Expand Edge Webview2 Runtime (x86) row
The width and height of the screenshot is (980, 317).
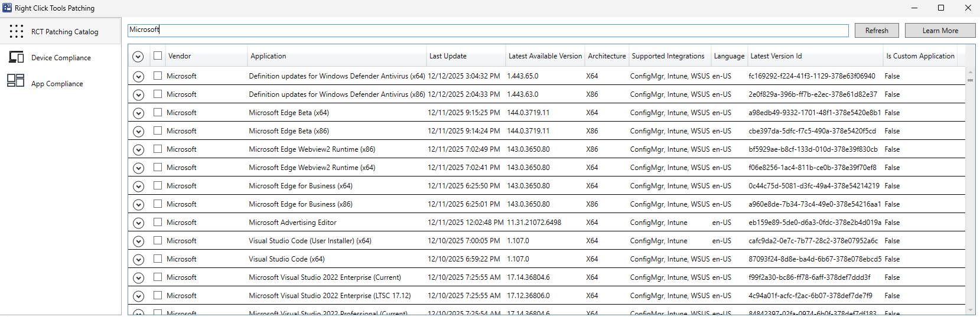pos(138,150)
